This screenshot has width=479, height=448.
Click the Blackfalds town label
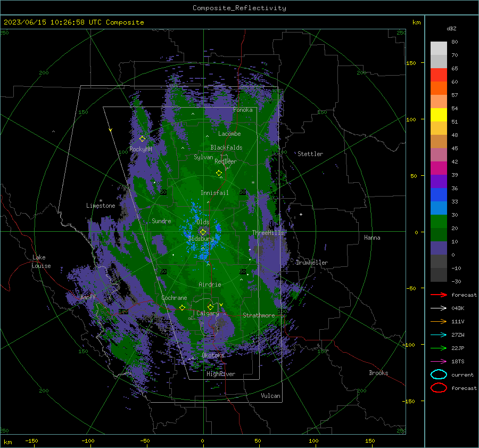[226, 148]
